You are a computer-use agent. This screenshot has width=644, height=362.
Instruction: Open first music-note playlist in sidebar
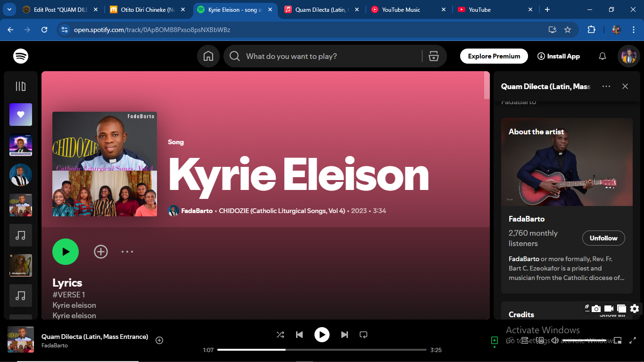click(x=21, y=235)
